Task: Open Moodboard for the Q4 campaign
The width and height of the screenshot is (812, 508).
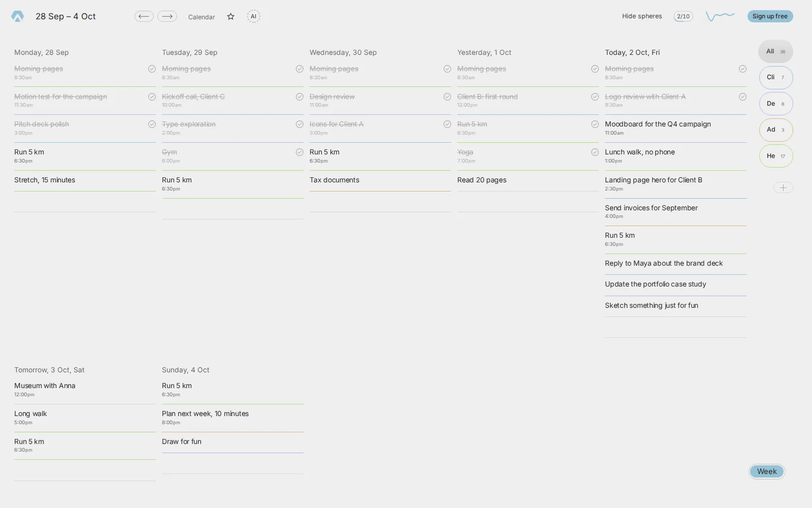Action: (675, 129)
